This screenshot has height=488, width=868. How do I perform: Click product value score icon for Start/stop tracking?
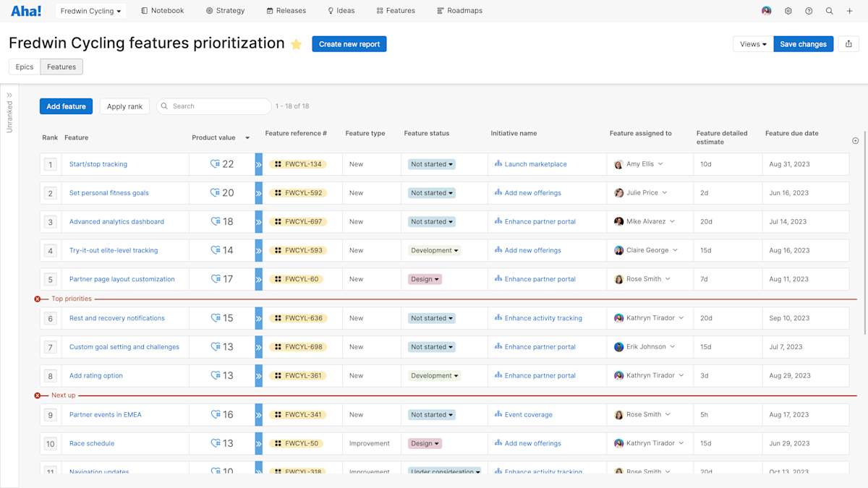click(215, 164)
